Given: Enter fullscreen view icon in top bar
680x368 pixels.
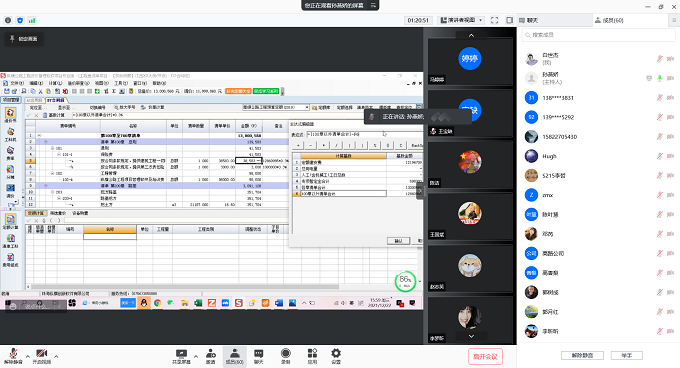Looking at the screenshot, I should pyautogui.click(x=494, y=20).
